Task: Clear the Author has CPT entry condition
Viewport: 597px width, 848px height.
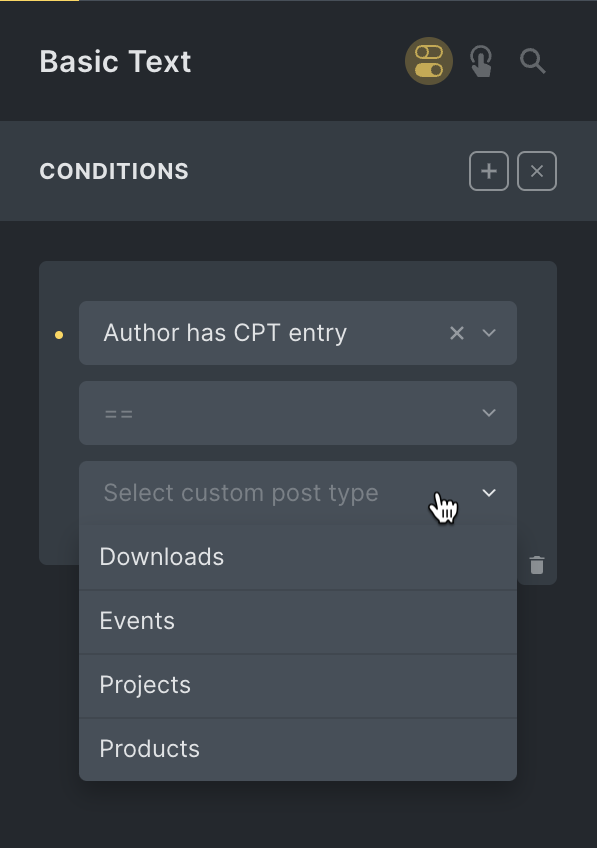Action: tap(456, 333)
